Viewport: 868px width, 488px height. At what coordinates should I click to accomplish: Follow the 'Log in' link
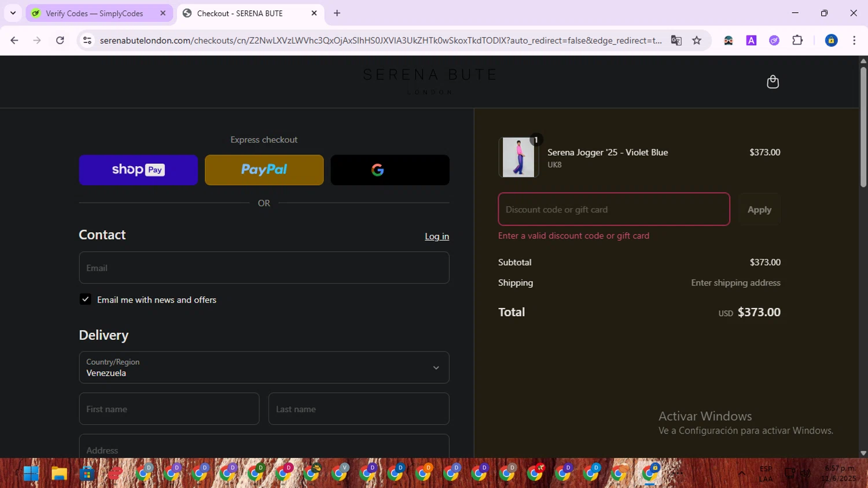pyautogui.click(x=437, y=236)
